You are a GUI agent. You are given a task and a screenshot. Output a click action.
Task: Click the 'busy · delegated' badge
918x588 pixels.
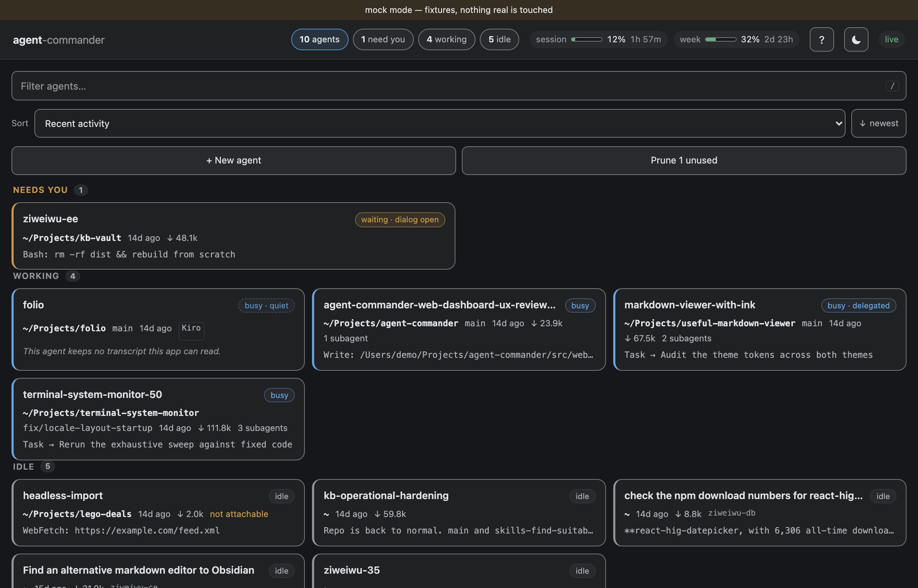tap(858, 305)
